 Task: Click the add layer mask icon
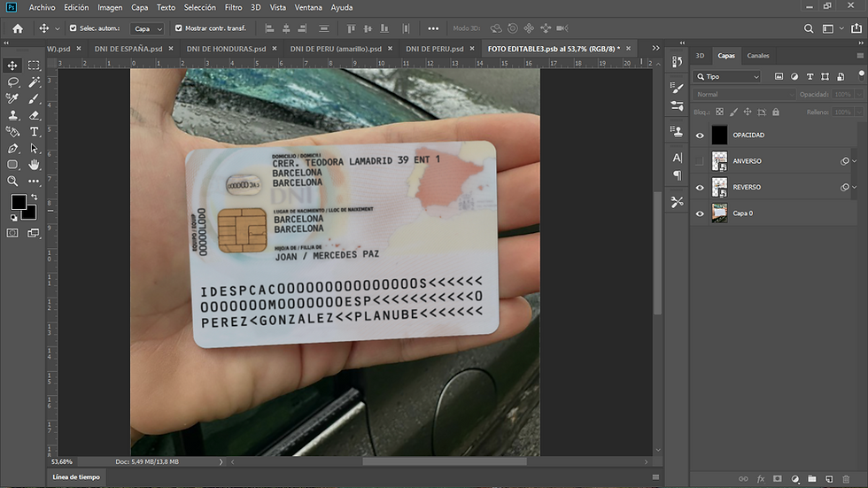point(778,478)
